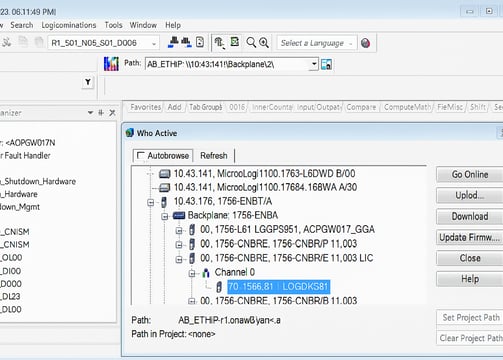
Task: Click the Help button in Who Active
Action: pos(470,279)
